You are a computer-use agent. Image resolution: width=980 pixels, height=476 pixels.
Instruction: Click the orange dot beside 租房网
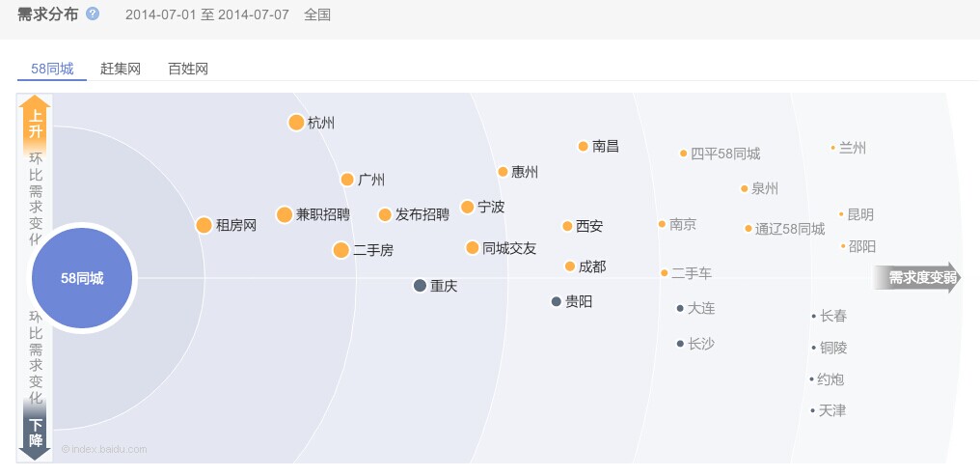(x=204, y=225)
